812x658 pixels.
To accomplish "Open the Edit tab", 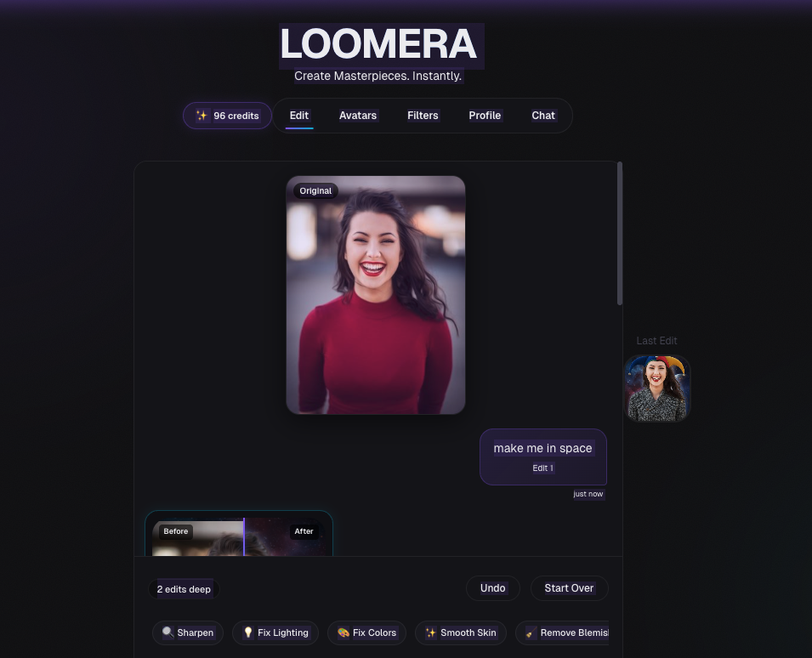I will pos(299,116).
